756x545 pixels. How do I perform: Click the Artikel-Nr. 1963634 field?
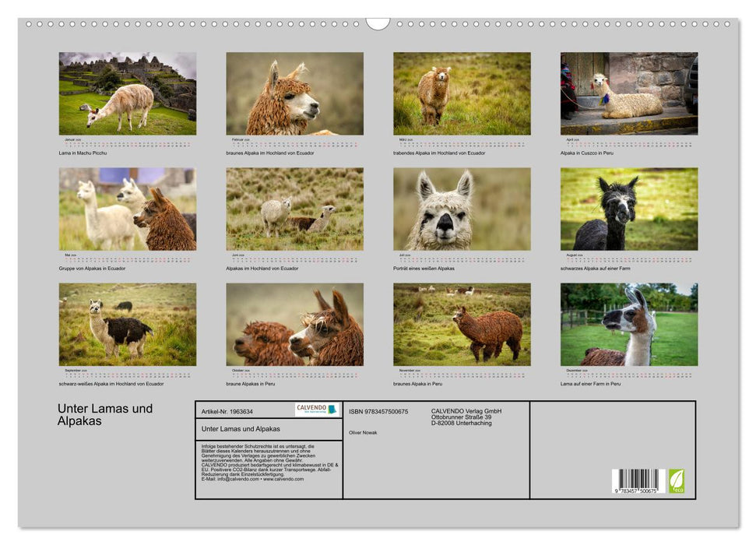pyautogui.click(x=227, y=411)
